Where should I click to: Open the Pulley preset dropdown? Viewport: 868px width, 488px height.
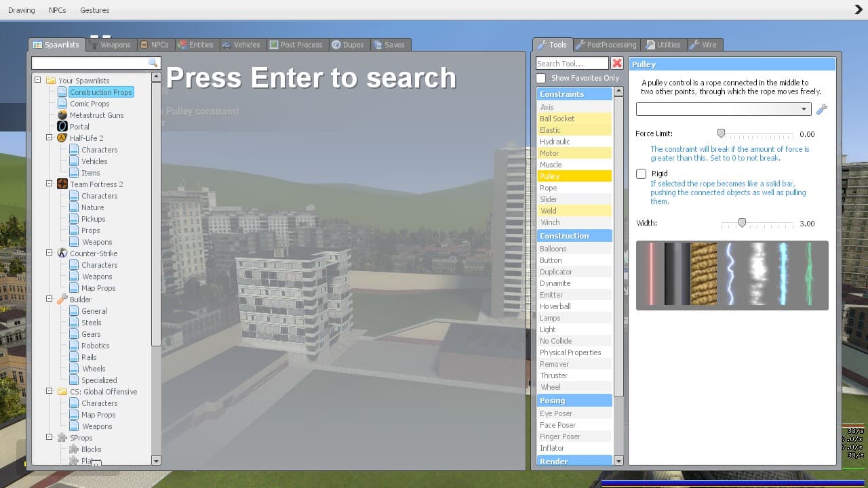pyautogui.click(x=724, y=109)
